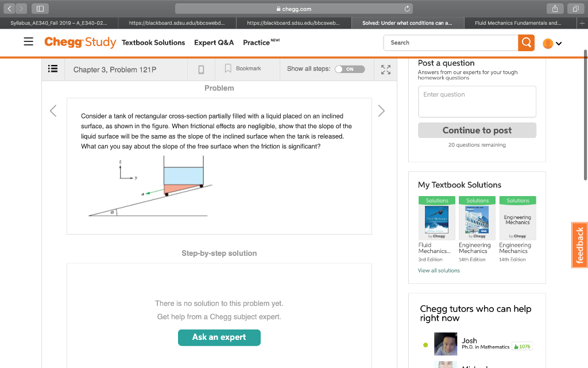
Task: Click the orange search magnifier icon
Action: [x=526, y=43]
